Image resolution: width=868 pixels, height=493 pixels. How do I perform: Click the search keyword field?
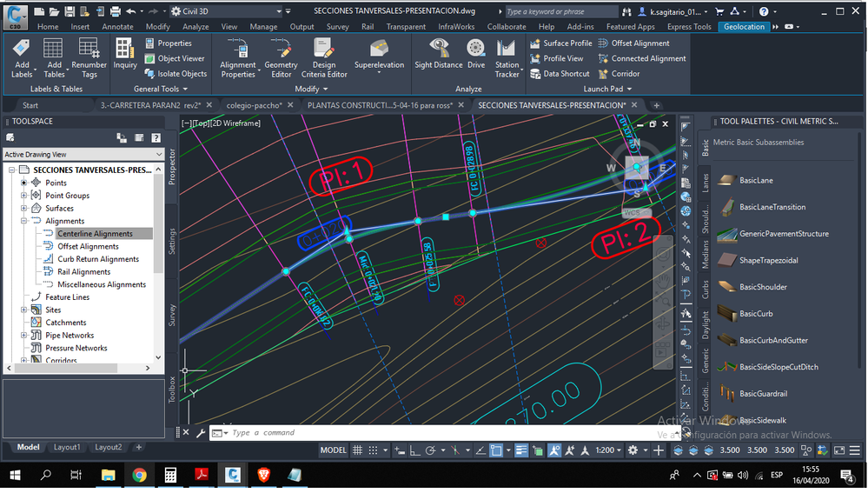point(560,11)
